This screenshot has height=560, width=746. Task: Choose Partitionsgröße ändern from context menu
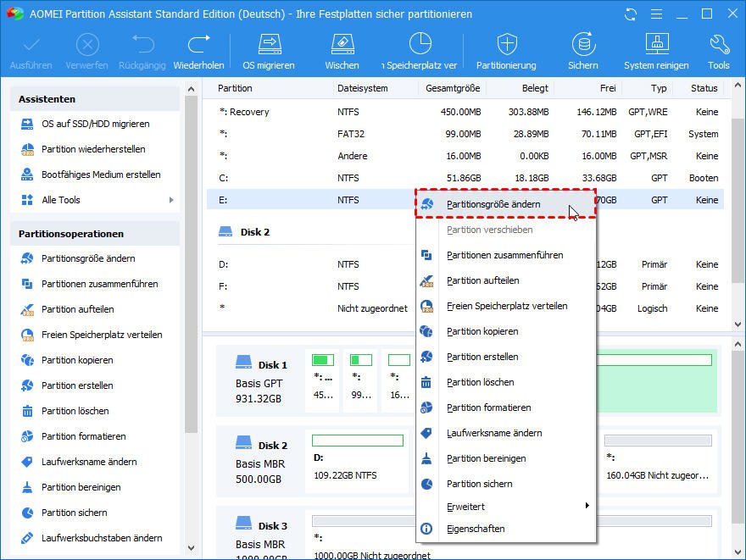(x=493, y=204)
